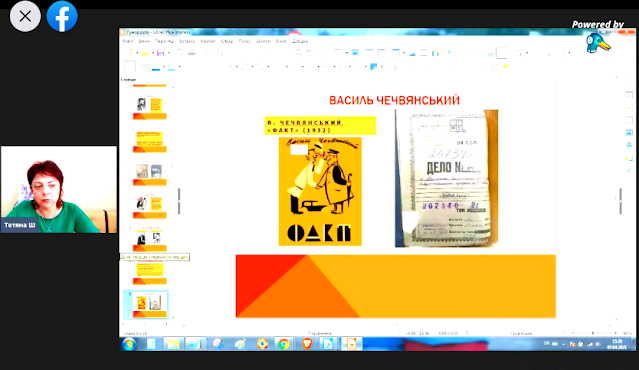Viewport: 639px width, 370px height.
Task: Open the Показ menu
Action: [x=245, y=41]
